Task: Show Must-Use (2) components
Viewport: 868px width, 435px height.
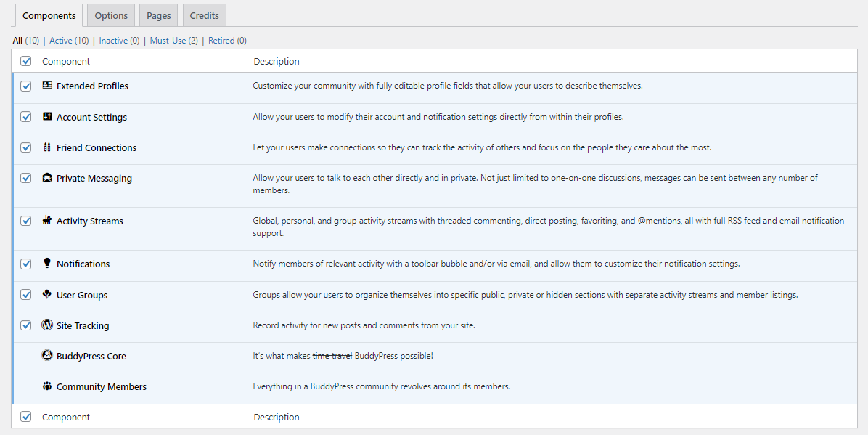Action: tap(174, 41)
